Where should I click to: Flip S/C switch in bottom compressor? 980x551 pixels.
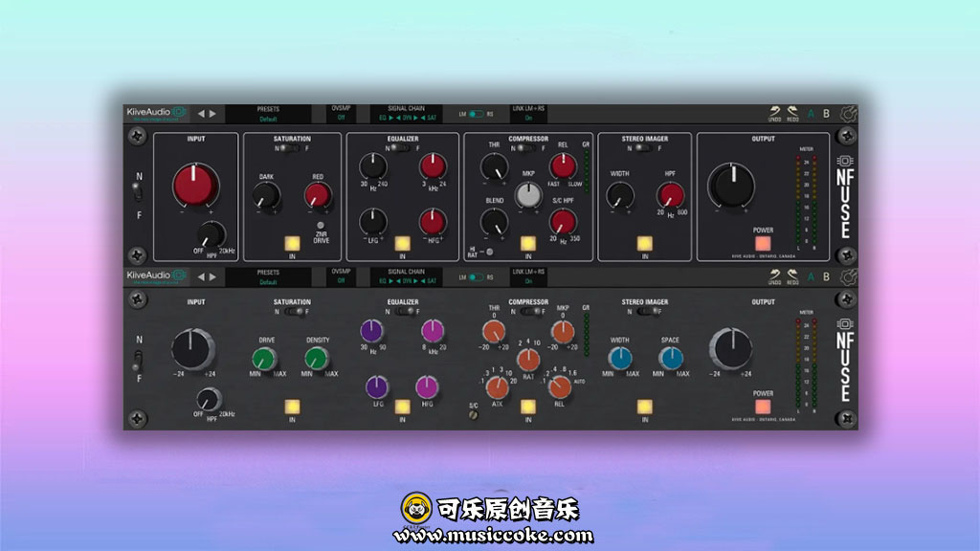click(473, 415)
